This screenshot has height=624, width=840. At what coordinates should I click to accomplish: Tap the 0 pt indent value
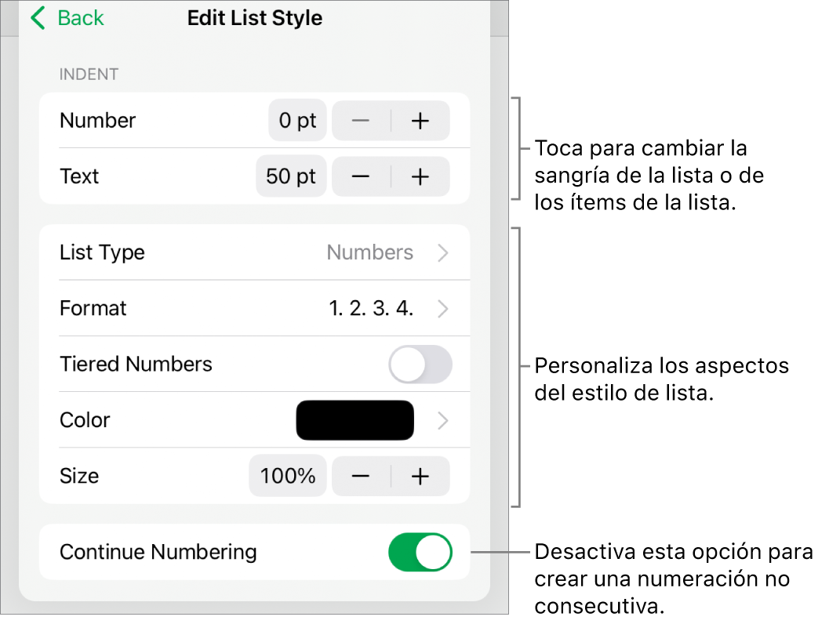(297, 120)
